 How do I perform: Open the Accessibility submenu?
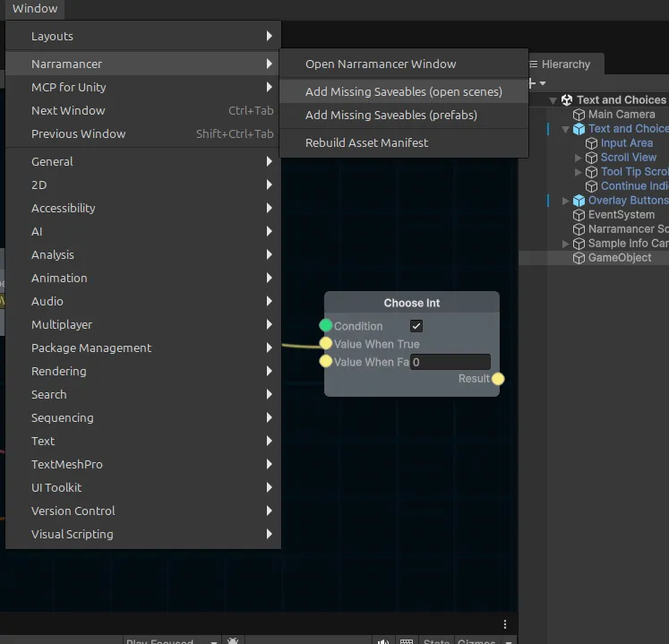tap(143, 208)
